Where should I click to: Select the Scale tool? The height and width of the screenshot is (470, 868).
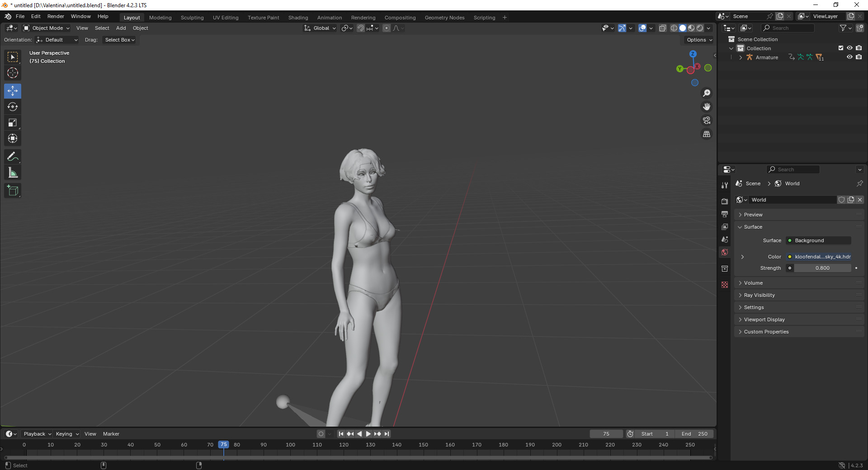point(13,122)
